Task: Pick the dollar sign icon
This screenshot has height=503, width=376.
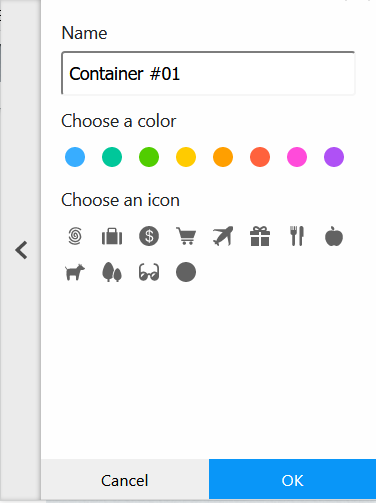Action: pos(149,236)
